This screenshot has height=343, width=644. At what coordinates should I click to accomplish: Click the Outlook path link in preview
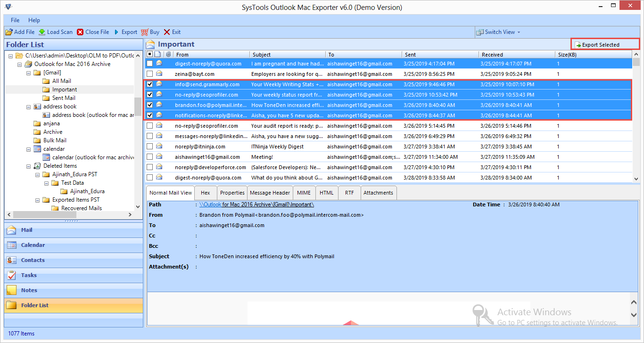pyautogui.click(x=256, y=204)
